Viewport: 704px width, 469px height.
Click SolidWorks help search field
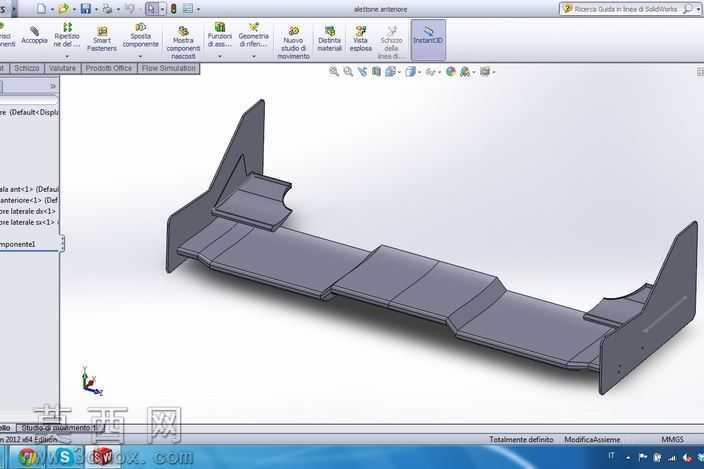click(628, 9)
